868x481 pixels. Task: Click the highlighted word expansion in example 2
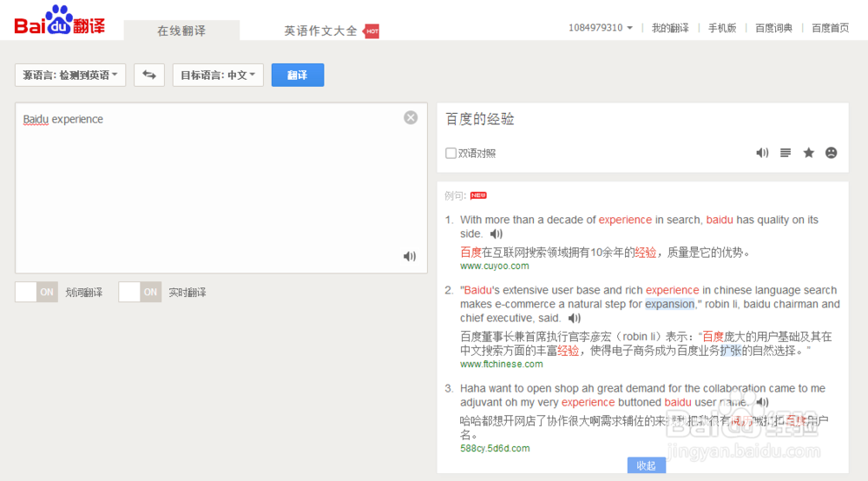tap(669, 304)
